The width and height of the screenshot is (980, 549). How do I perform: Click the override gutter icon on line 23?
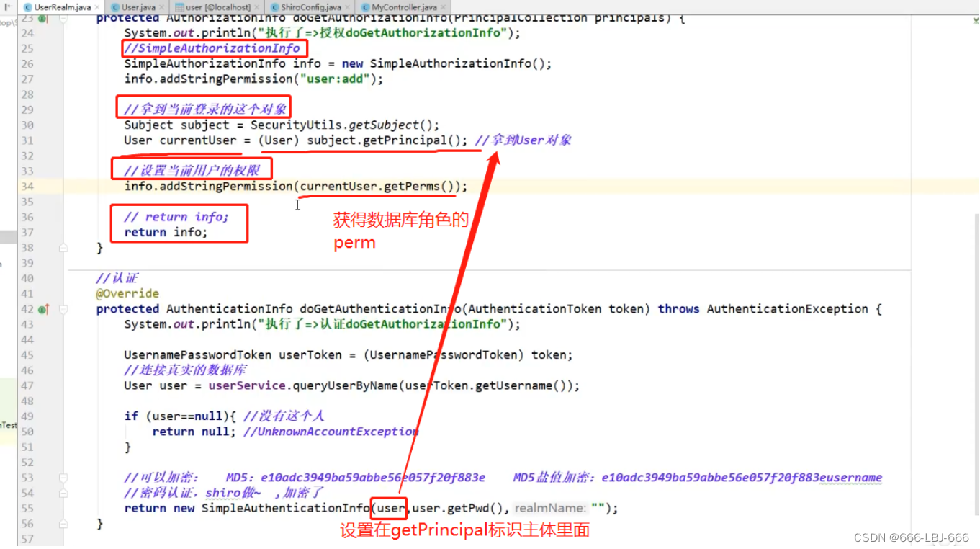[42, 19]
